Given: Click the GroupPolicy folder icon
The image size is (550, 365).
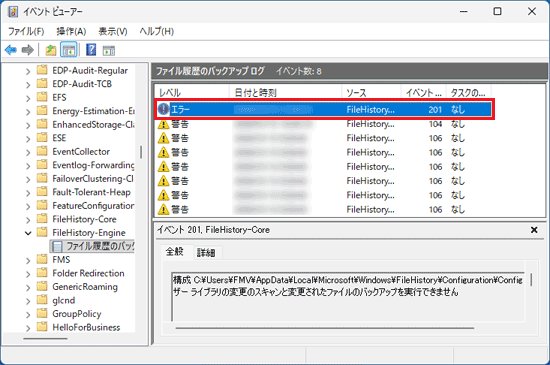Looking at the screenshot, I should (x=42, y=313).
